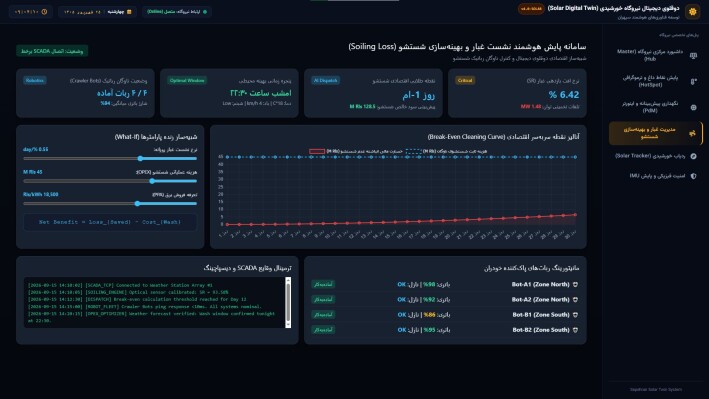Select the Soiling management sidebar item
The image size is (709, 399).
(x=656, y=133)
